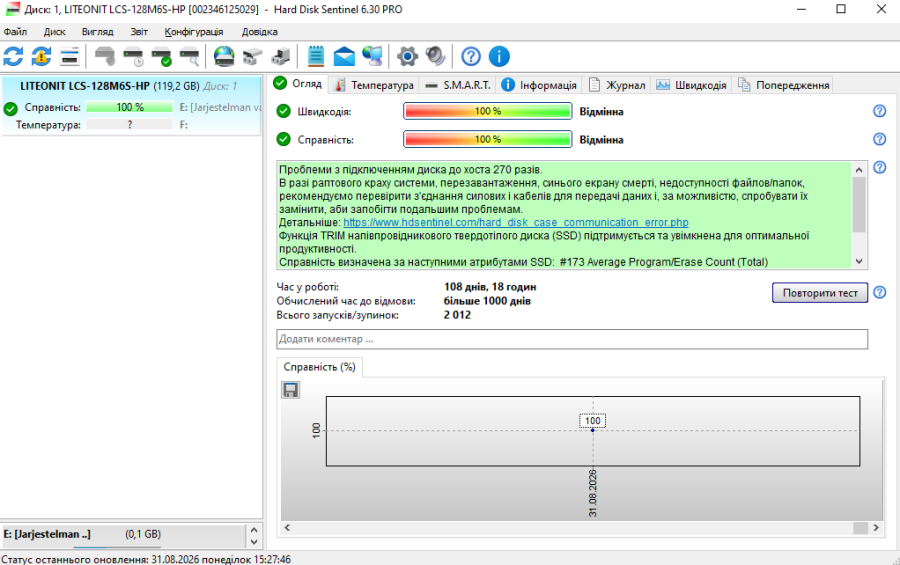Viewport: 900px width, 565px height.
Task: Click the disk with green checkmark icon
Action: pyautogui.click(x=161, y=56)
